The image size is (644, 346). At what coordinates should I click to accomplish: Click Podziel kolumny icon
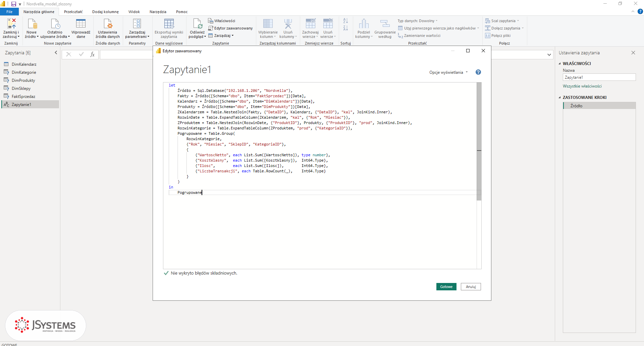coord(364,24)
